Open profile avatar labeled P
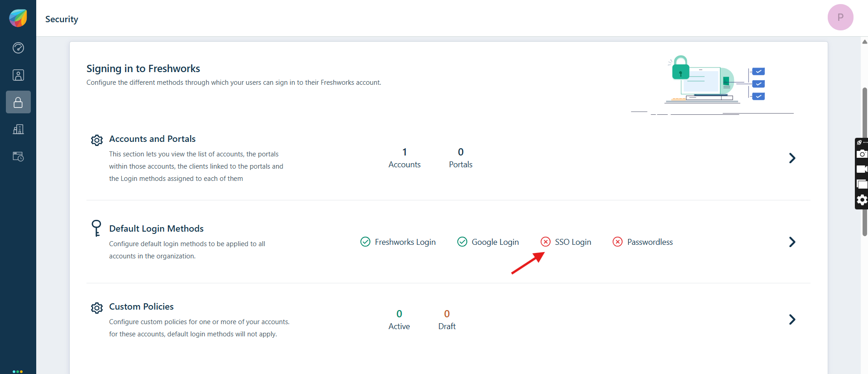The width and height of the screenshot is (868, 374). click(840, 17)
